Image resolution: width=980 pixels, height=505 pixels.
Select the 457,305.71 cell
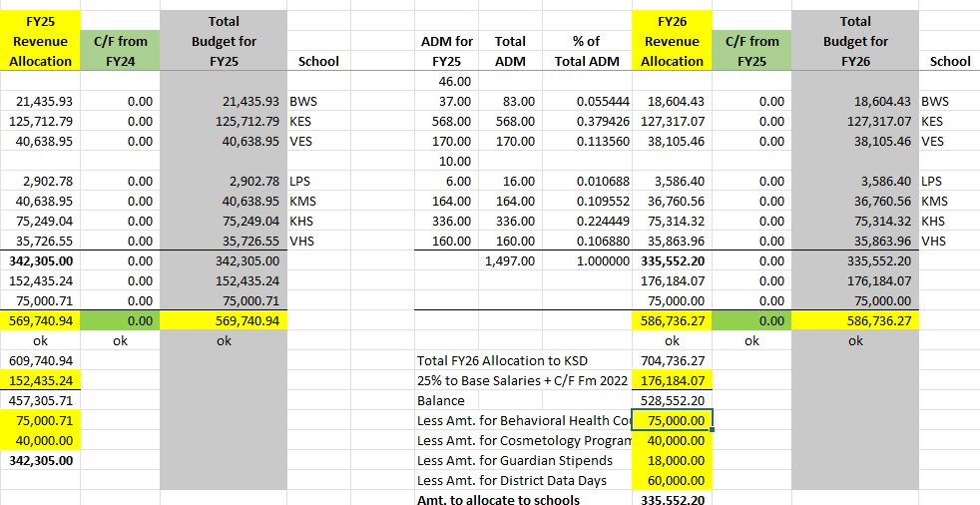pos(41,400)
